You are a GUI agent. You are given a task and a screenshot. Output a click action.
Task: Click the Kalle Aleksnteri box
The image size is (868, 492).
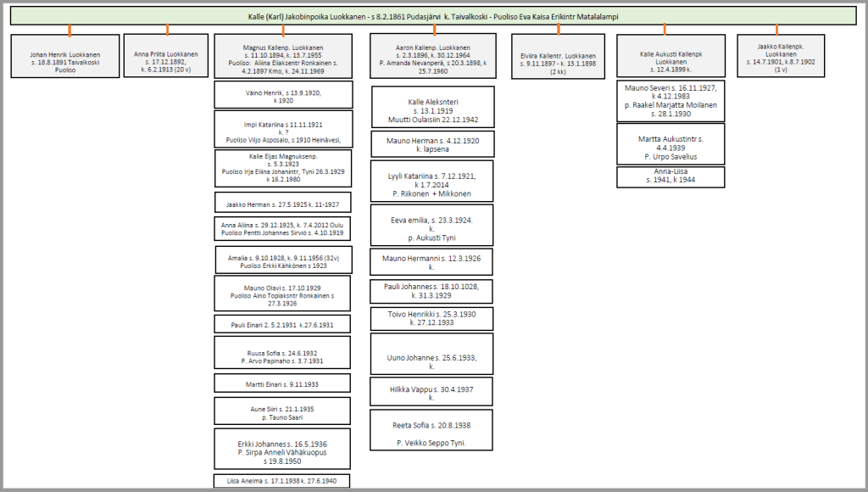432,106
